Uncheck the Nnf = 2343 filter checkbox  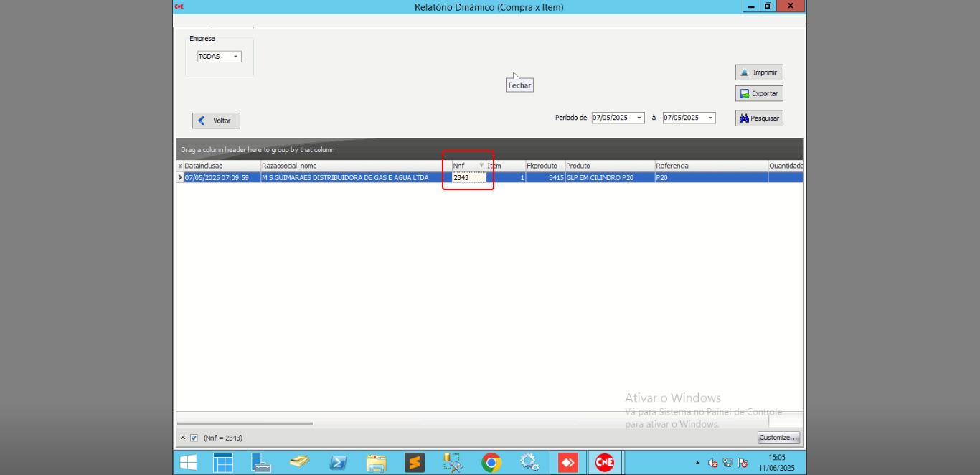pos(194,438)
